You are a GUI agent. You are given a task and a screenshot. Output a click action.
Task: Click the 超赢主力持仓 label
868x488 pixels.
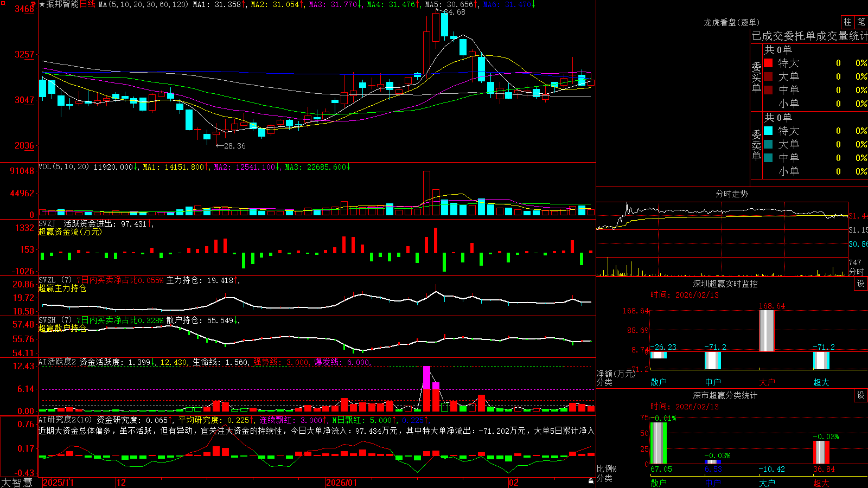62,288
